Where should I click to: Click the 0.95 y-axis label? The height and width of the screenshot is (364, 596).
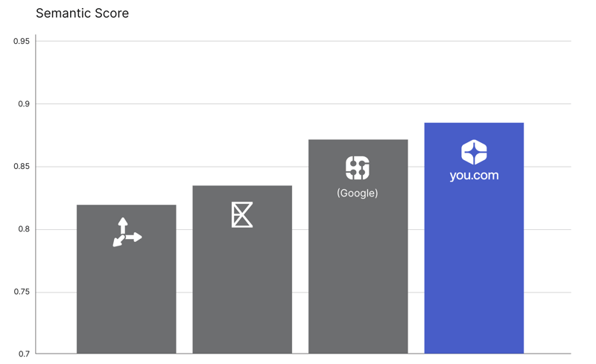pyautogui.click(x=22, y=42)
